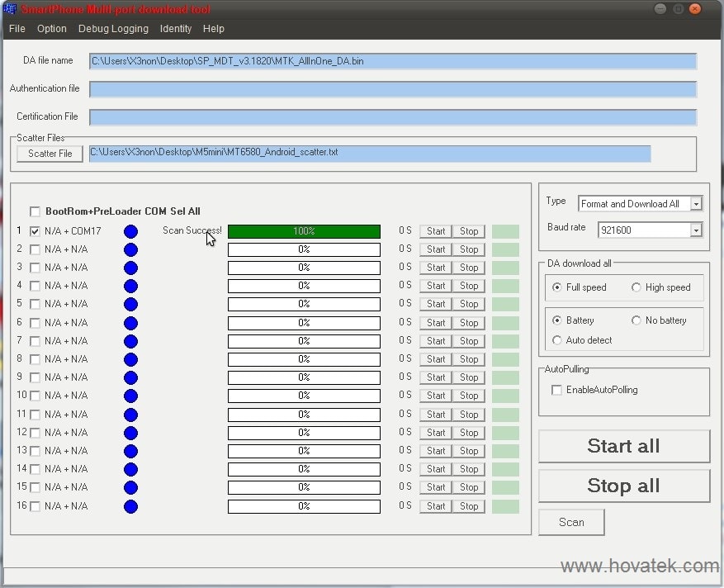Open the Format and Download All type dropdown
This screenshot has width=724, height=588.
tap(695, 203)
